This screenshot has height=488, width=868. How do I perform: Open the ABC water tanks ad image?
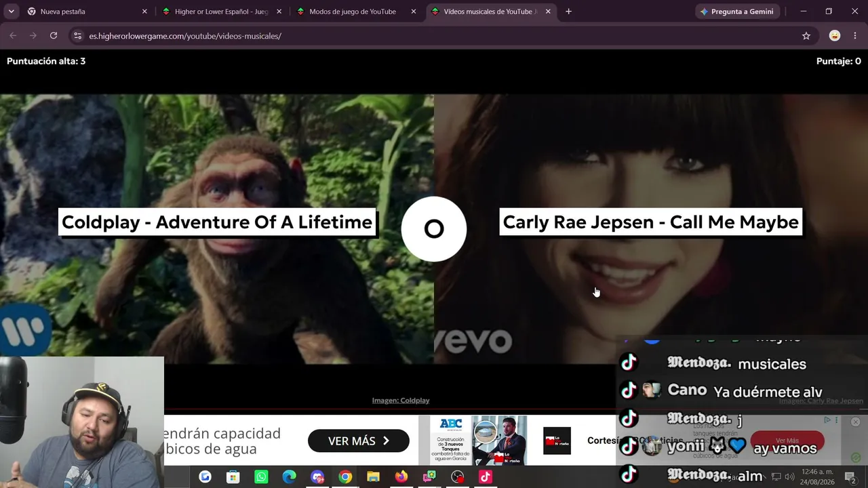click(x=478, y=441)
